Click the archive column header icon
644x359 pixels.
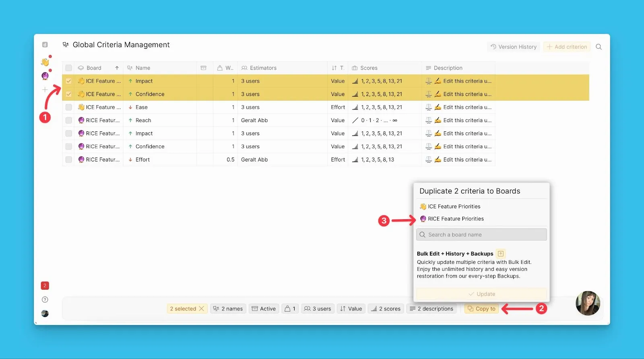point(204,68)
